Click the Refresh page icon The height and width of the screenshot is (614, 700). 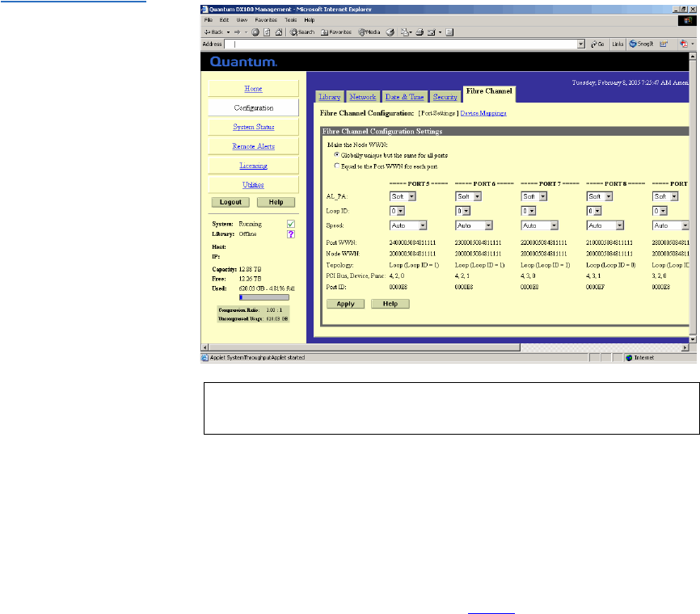(267, 32)
